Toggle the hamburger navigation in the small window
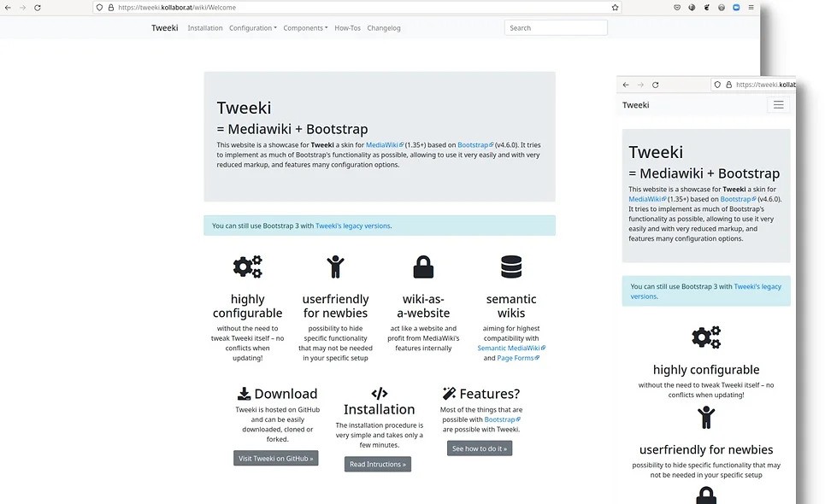Viewport: 825px width, 504px height. tap(778, 105)
